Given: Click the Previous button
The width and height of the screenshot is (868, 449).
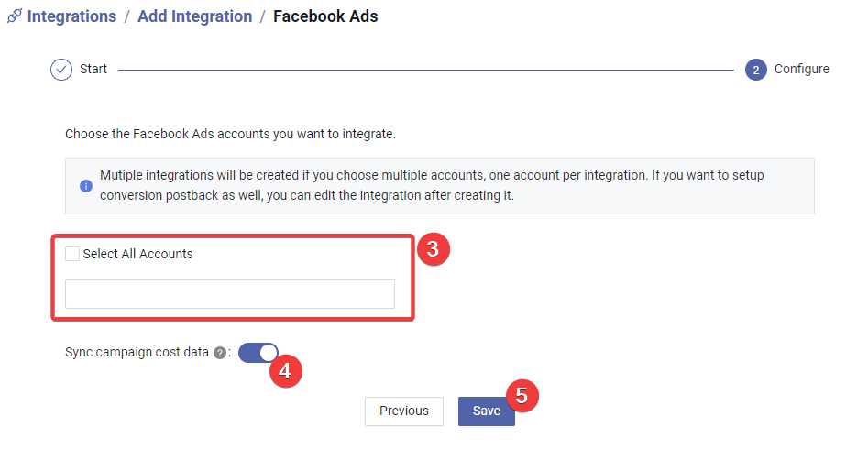Looking at the screenshot, I should pos(404,411).
